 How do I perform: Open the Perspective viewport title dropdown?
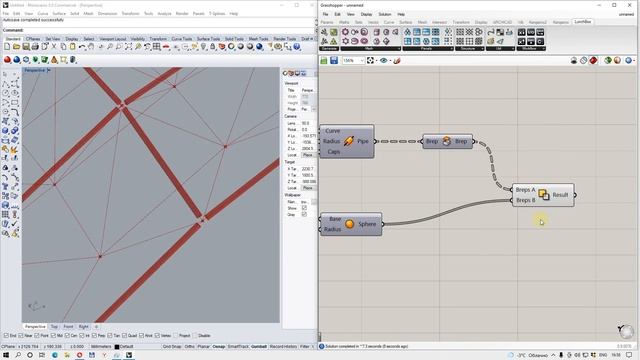click(49, 70)
